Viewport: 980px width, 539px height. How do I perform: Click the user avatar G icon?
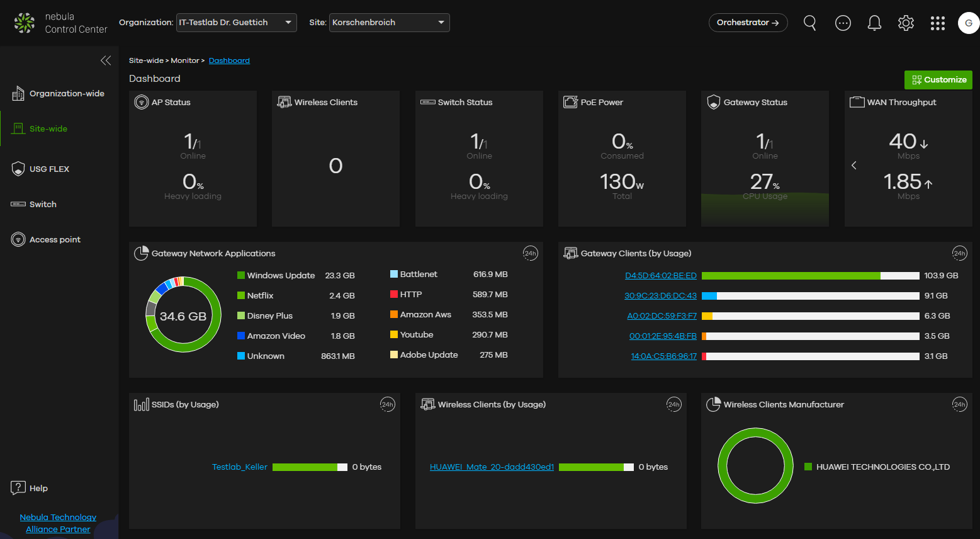coord(968,23)
